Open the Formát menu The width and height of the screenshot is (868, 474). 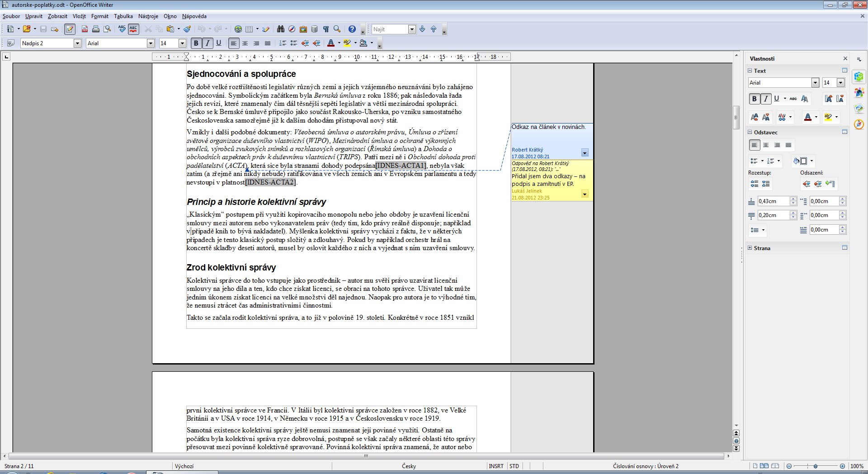pyautogui.click(x=100, y=16)
